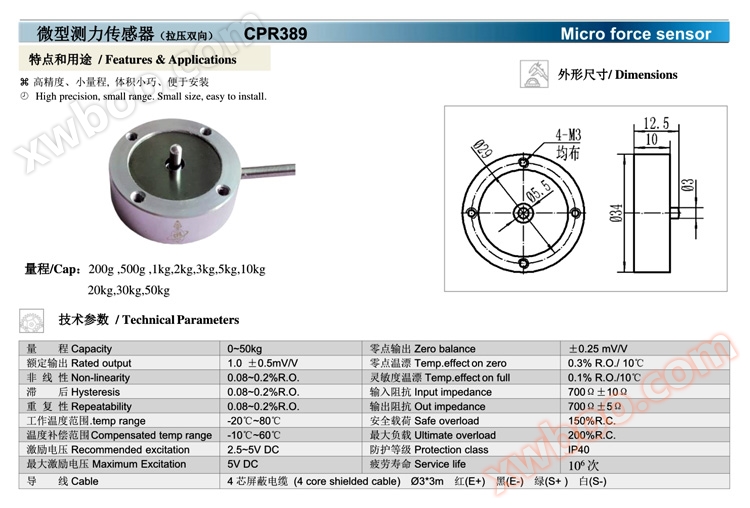Click the Dimensions caliper icon
Viewport: 750px width, 508px height.
tap(534, 74)
